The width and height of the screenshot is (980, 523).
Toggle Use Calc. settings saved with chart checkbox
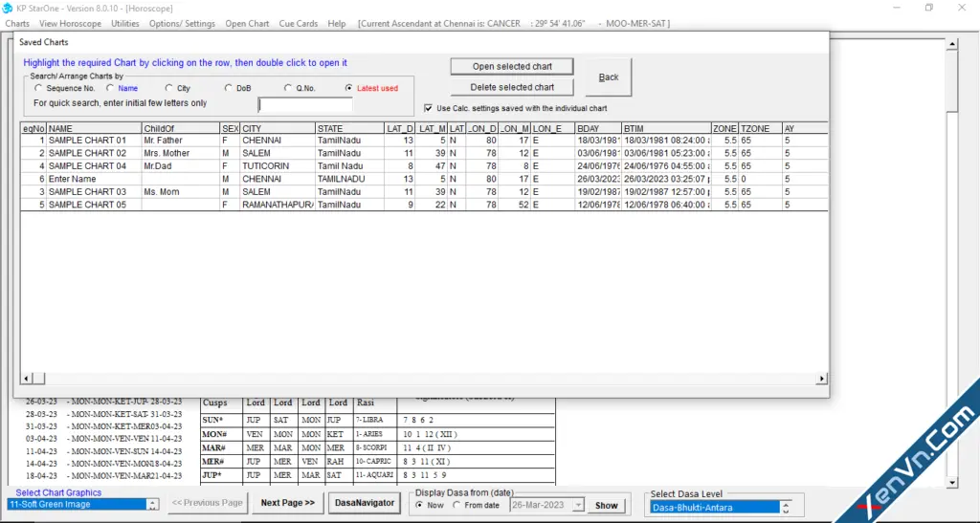428,108
